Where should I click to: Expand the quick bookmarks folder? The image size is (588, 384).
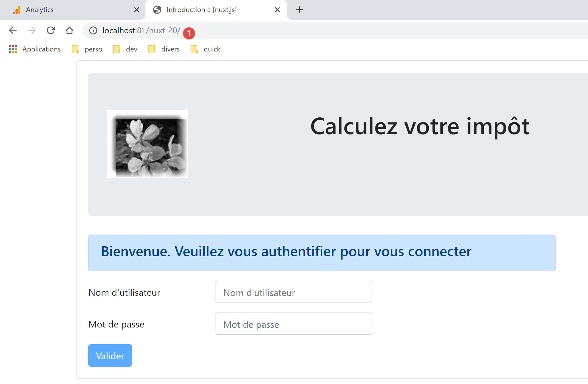tap(206, 49)
